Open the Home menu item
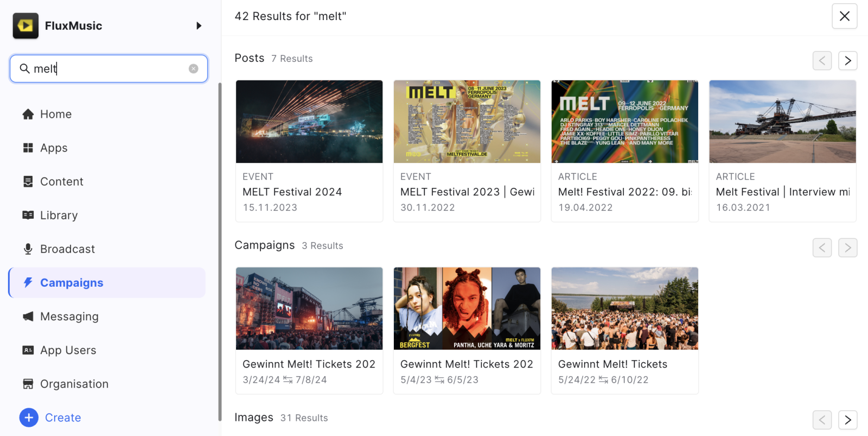Image resolution: width=868 pixels, height=436 pixels. tap(107, 114)
